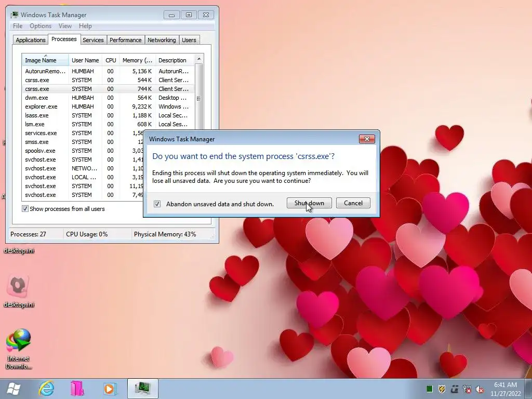532x399 pixels.
Task: Click the Physical Memory: 43% status
Action: point(165,234)
